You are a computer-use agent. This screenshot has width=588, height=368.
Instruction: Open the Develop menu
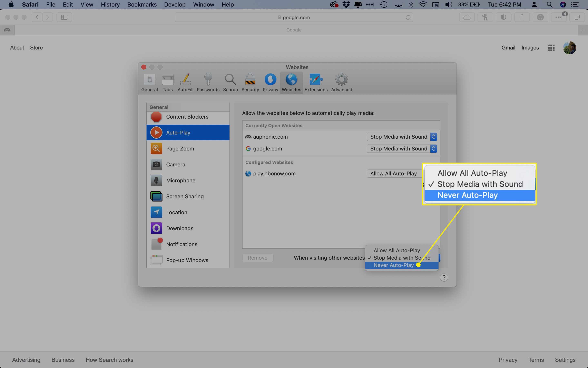pos(175,5)
